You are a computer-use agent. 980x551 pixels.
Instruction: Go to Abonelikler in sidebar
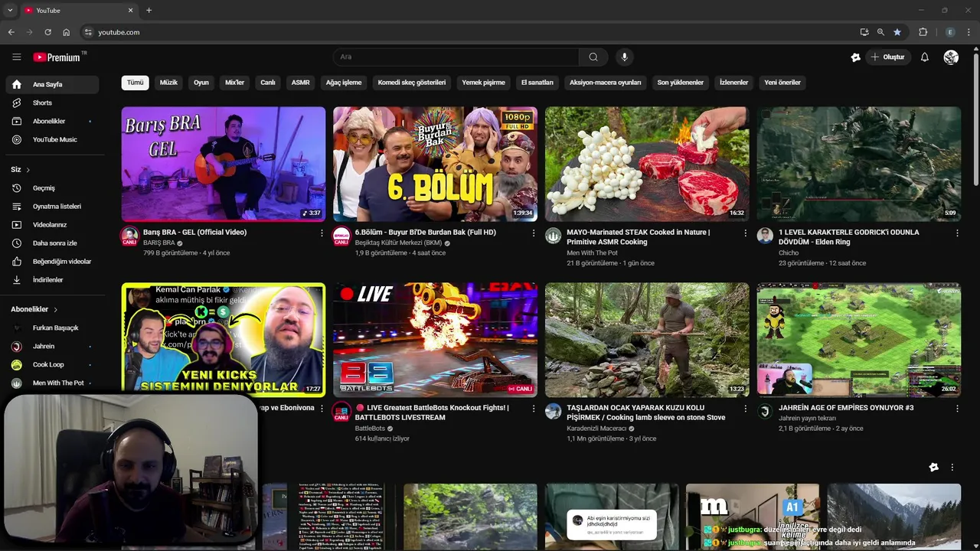click(52, 121)
